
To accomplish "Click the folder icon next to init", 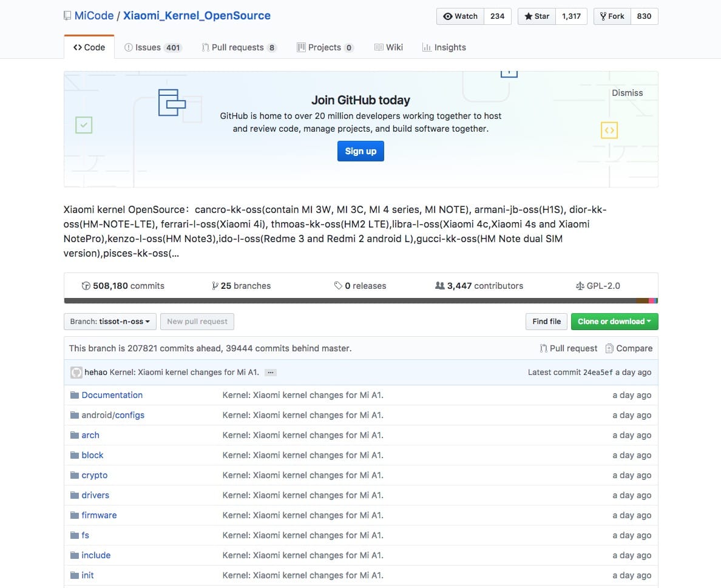I will tap(75, 575).
